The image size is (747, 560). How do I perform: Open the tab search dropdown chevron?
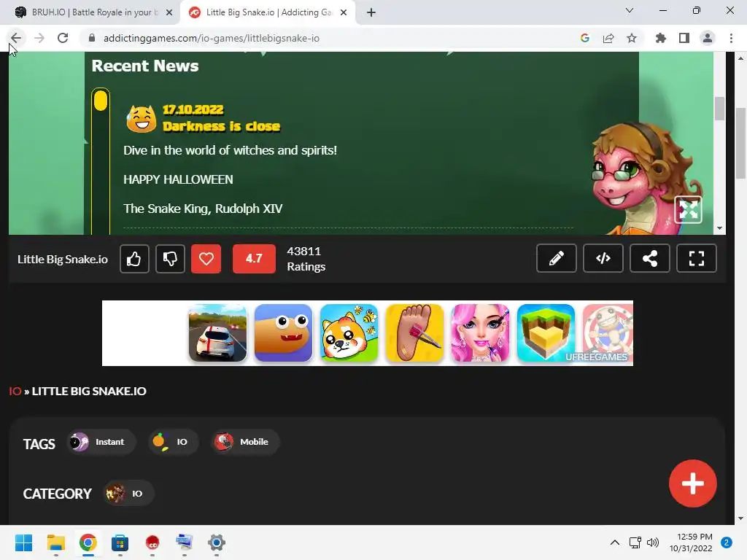point(630,10)
